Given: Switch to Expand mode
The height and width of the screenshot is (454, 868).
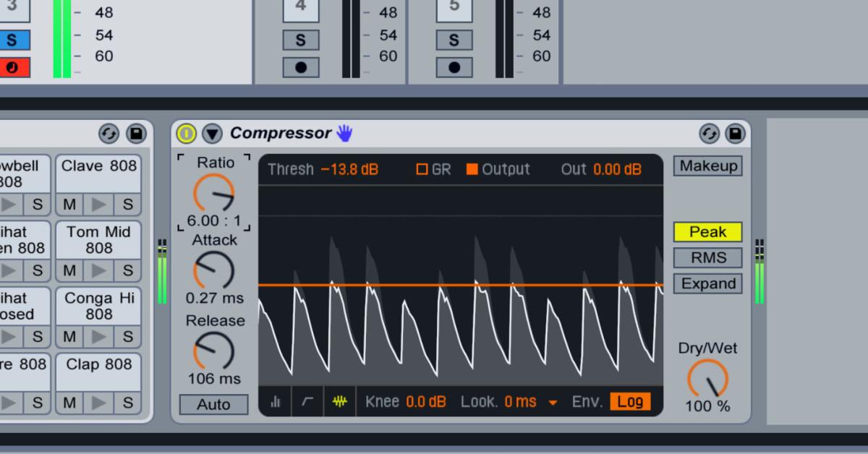Looking at the screenshot, I should [707, 283].
